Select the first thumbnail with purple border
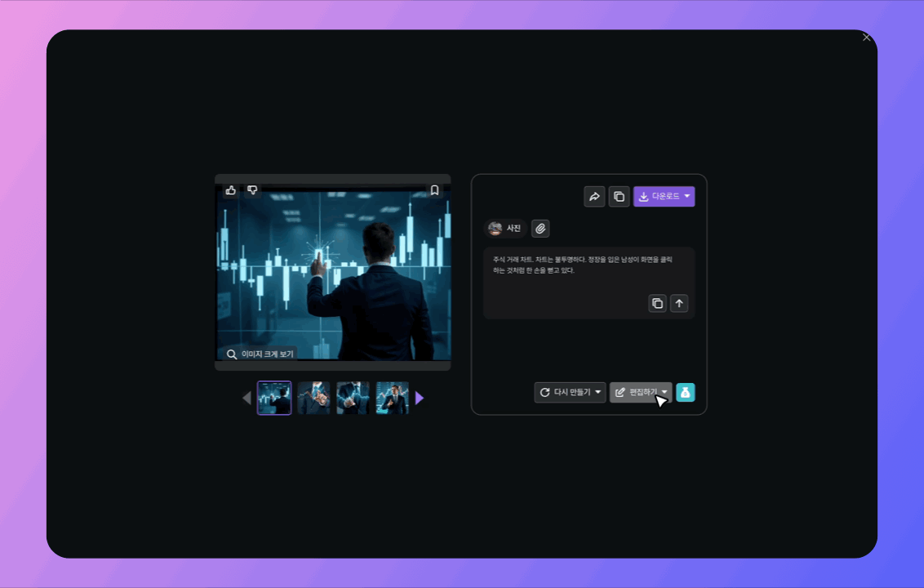This screenshot has height=588, width=924. coord(274,399)
